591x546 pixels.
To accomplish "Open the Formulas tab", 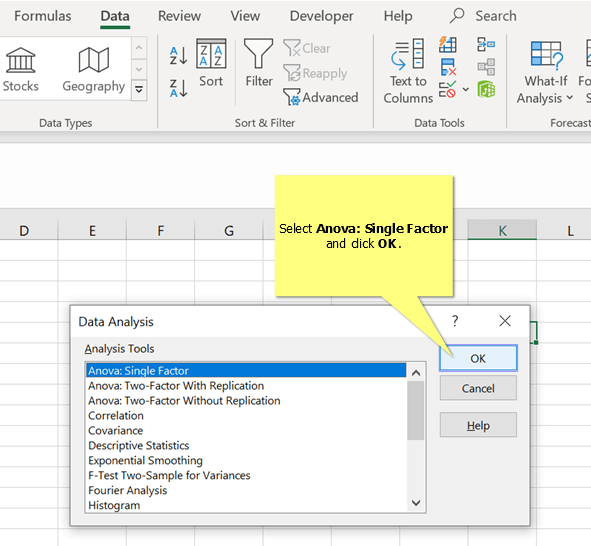I will click(x=43, y=16).
